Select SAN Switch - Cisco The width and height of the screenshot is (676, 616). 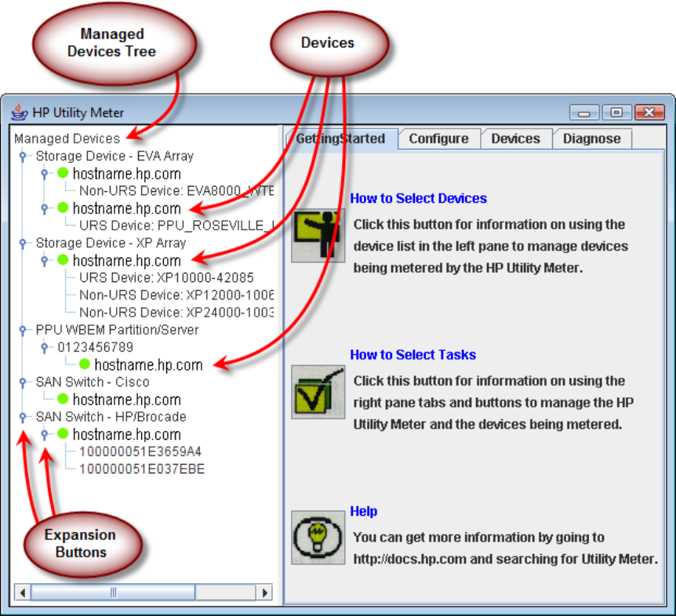click(93, 382)
